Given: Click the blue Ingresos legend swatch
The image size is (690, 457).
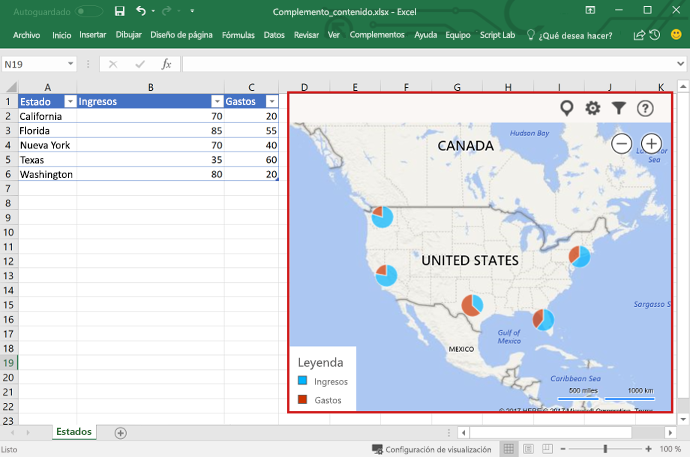Looking at the screenshot, I should point(302,380).
